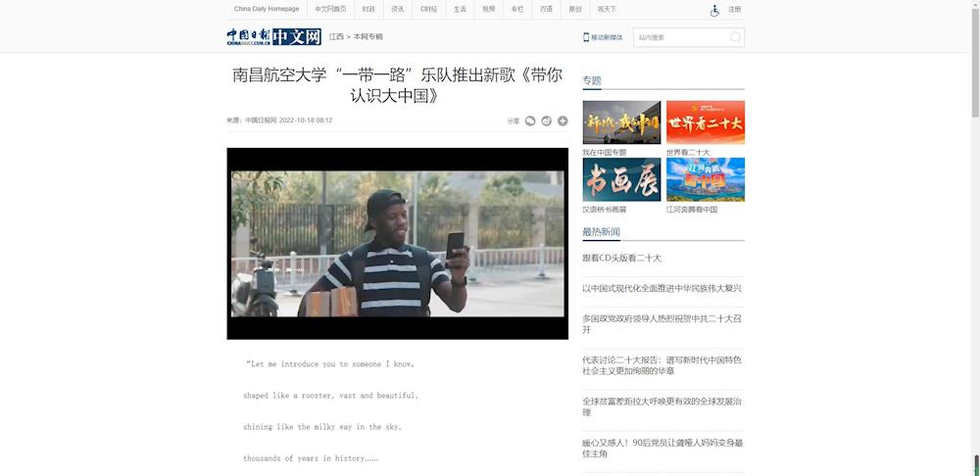The width and height of the screenshot is (980, 476).
Task: Click the China Daily 中文网 logo
Action: coord(273,37)
